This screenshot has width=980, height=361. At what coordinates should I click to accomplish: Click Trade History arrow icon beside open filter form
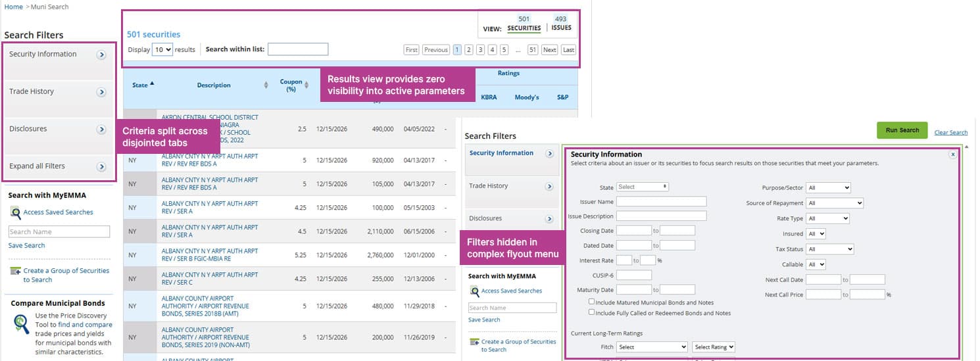[x=549, y=187]
